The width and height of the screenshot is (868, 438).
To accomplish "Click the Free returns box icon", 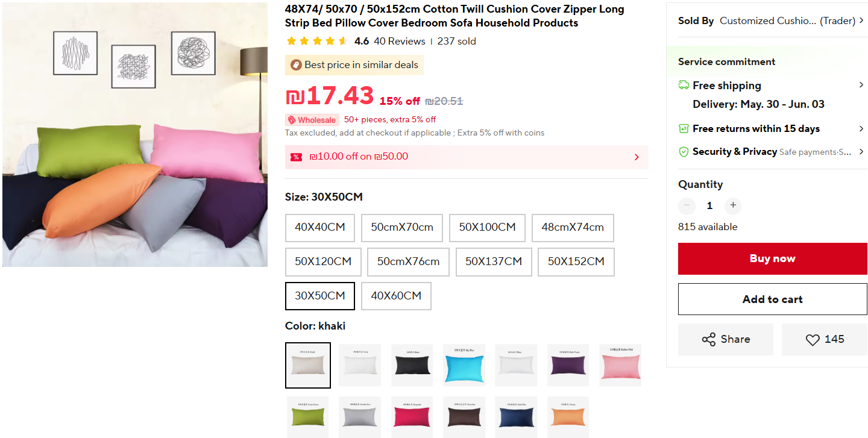I will pos(684,128).
